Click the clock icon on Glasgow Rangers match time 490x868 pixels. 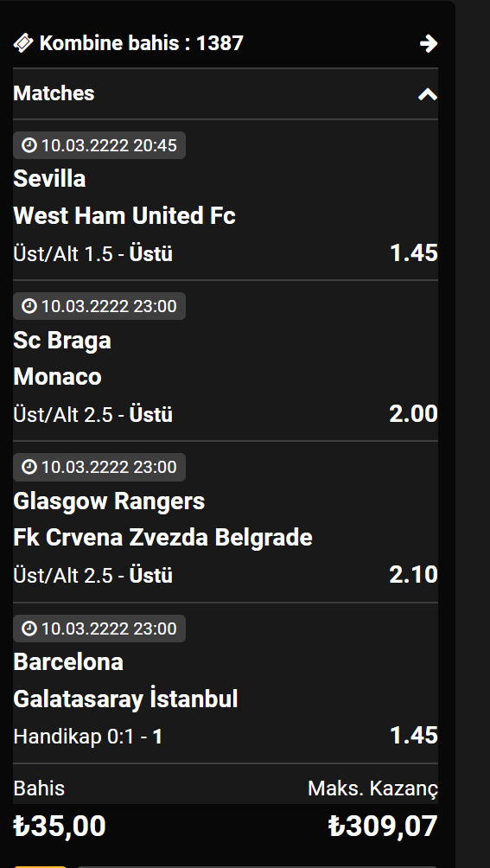point(29,467)
